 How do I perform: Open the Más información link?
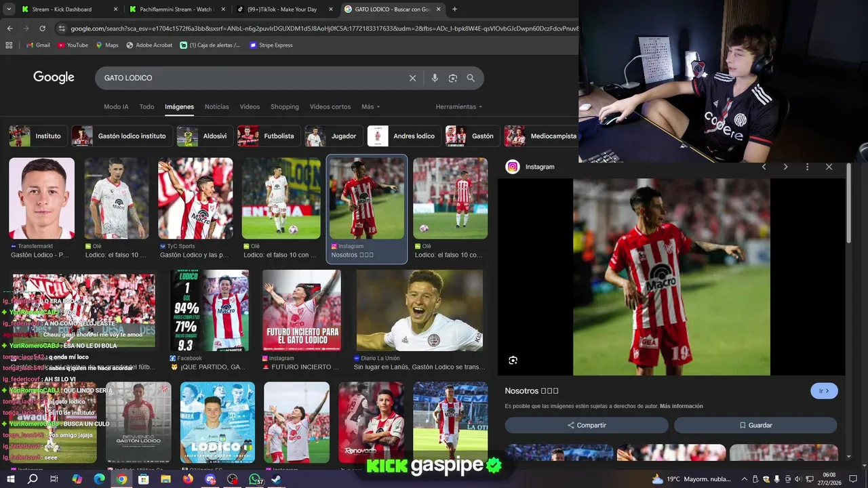click(x=681, y=406)
